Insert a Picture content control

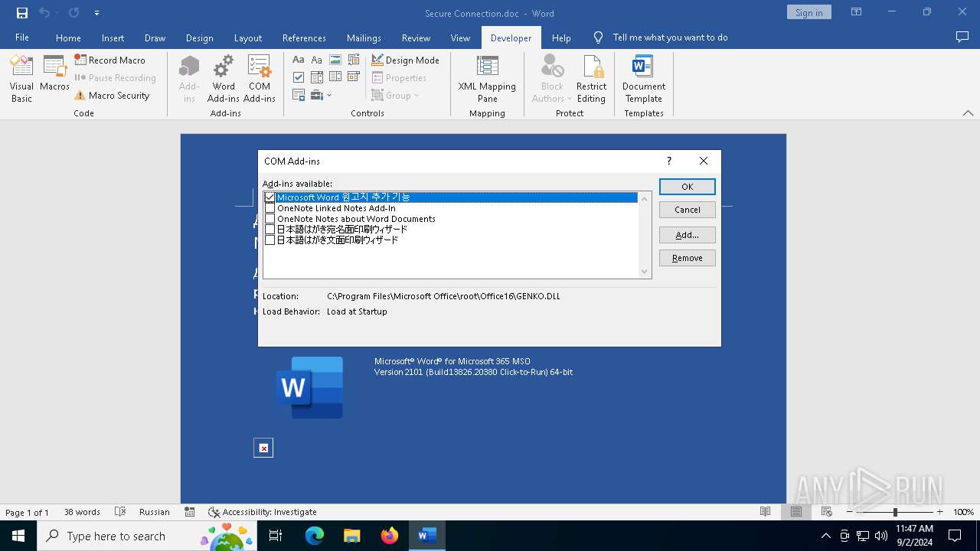coord(335,60)
